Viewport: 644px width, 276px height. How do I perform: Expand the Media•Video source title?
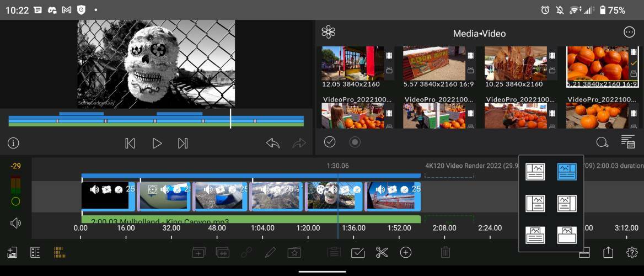pyautogui.click(x=479, y=34)
